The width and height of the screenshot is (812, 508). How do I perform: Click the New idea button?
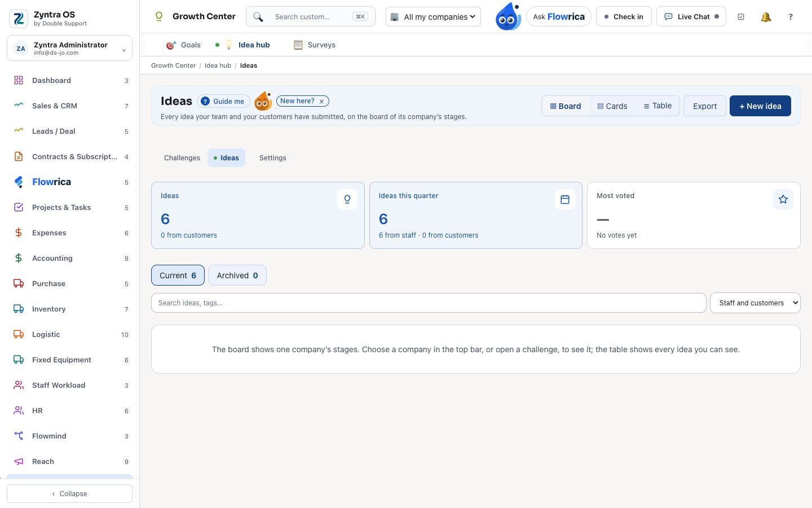760,106
